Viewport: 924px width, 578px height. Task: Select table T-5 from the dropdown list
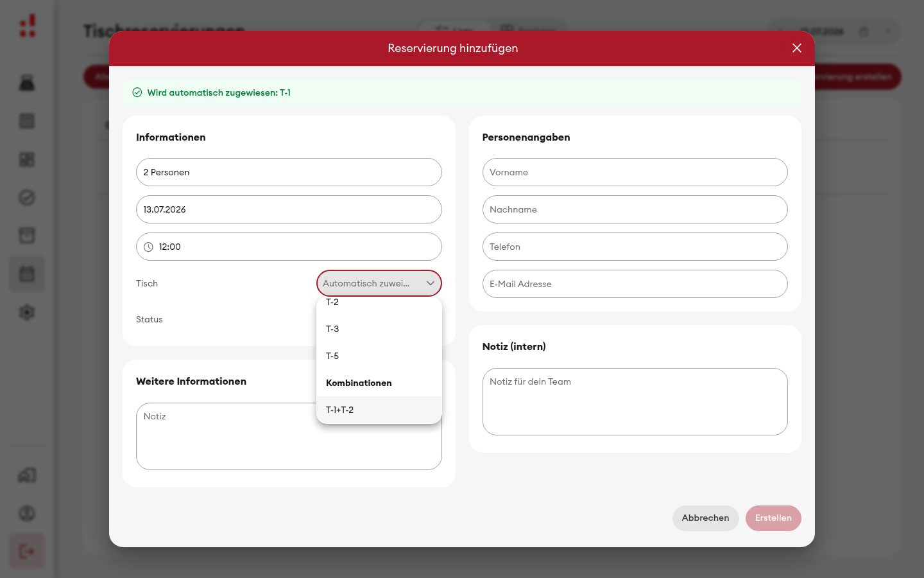pyautogui.click(x=379, y=356)
